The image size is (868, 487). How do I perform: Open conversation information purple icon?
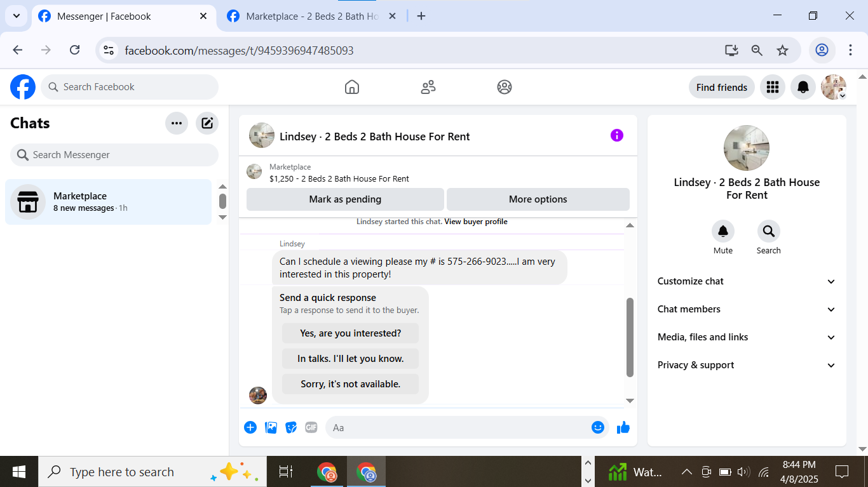617,135
